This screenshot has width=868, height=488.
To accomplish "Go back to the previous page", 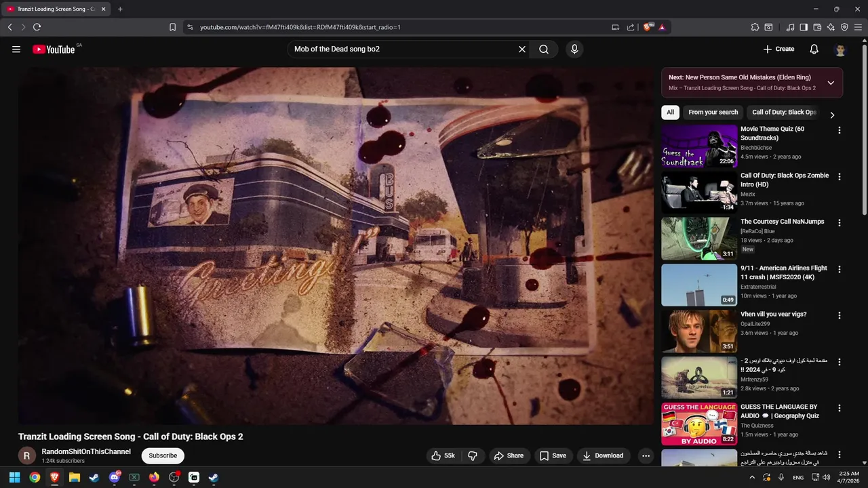I will pyautogui.click(x=9, y=27).
